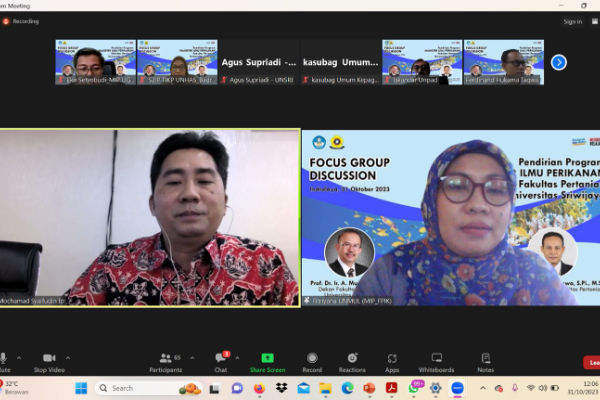
Task: Click the taskbar Search box
Action: (148, 388)
